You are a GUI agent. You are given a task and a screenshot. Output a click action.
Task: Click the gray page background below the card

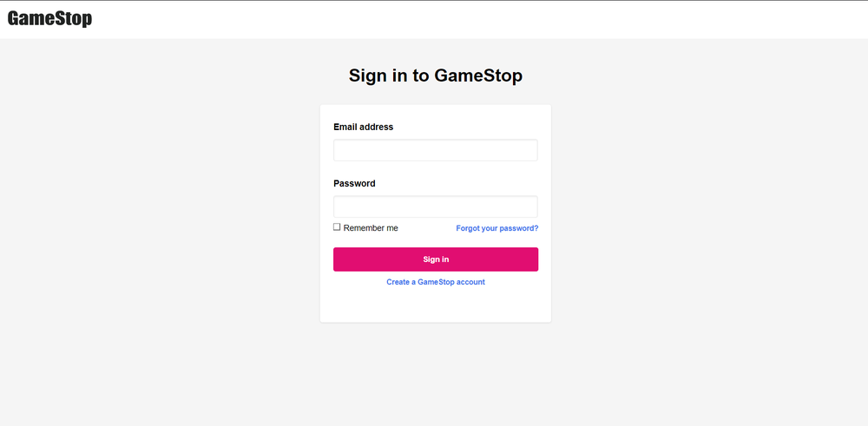[435, 373]
